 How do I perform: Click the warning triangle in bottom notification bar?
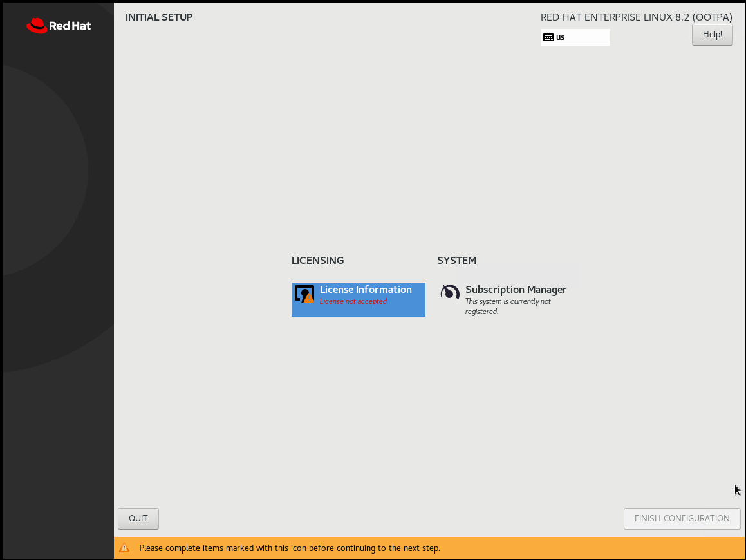pos(124,548)
